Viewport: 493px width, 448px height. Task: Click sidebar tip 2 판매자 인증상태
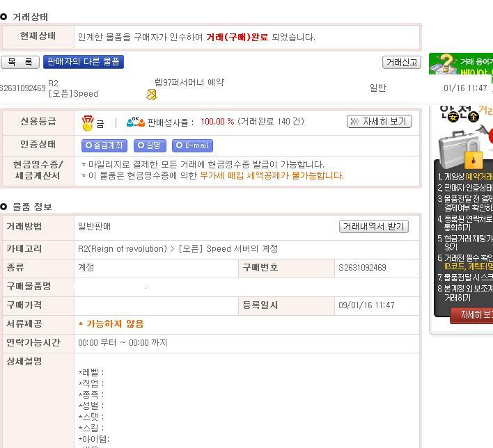point(465,188)
